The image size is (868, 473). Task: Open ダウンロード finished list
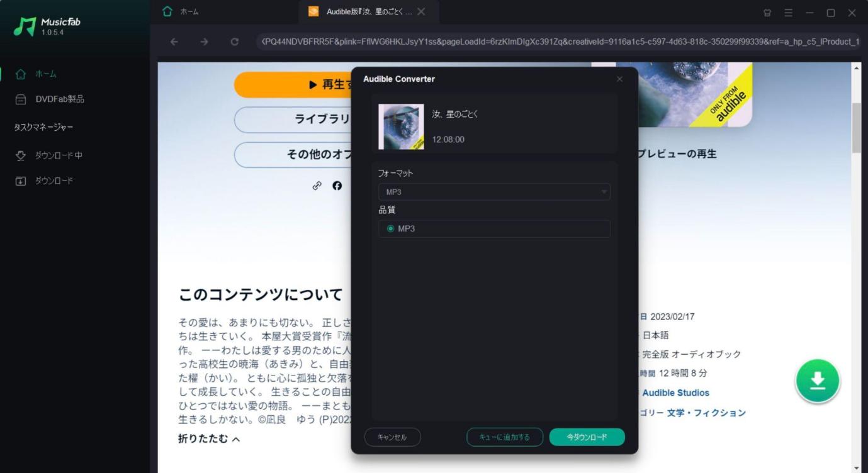(x=54, y=181)
